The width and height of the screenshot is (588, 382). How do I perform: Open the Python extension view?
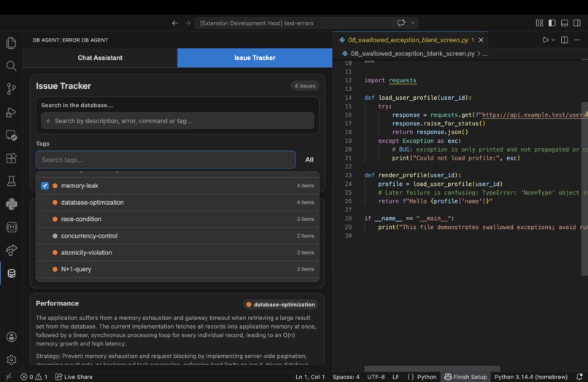click(11, 204)
